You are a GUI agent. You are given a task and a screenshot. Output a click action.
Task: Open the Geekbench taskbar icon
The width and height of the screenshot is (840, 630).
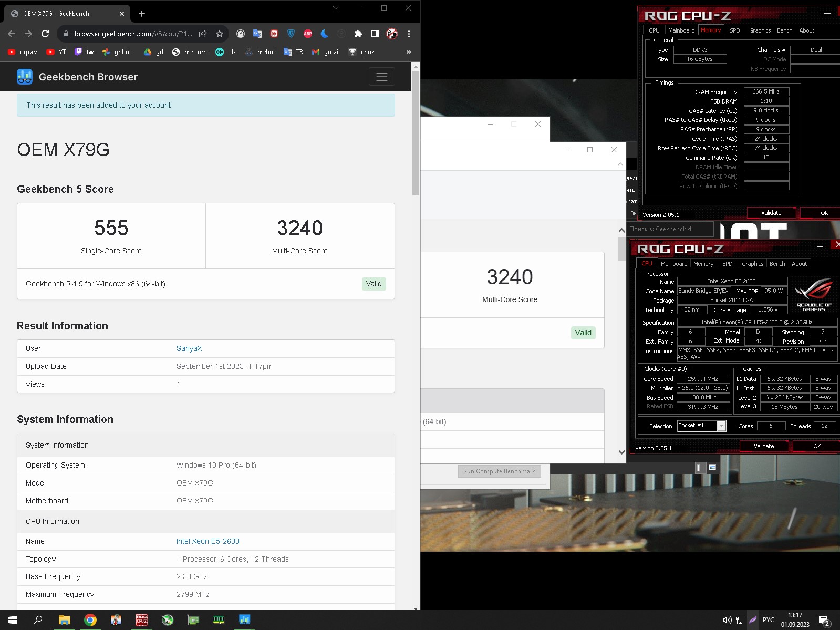[245, 620]
